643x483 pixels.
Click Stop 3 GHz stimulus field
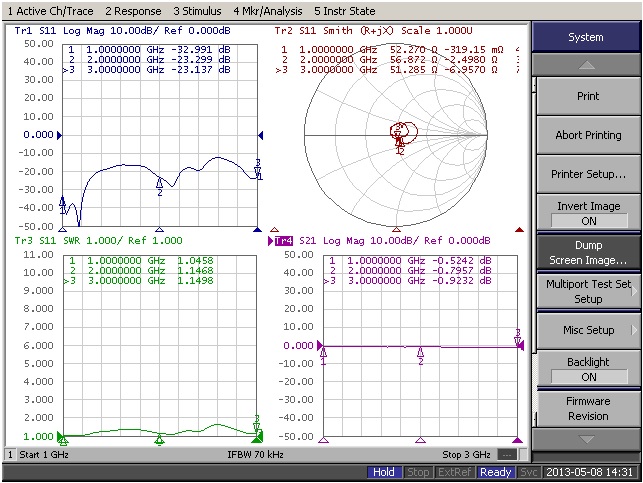click(466, 454)
